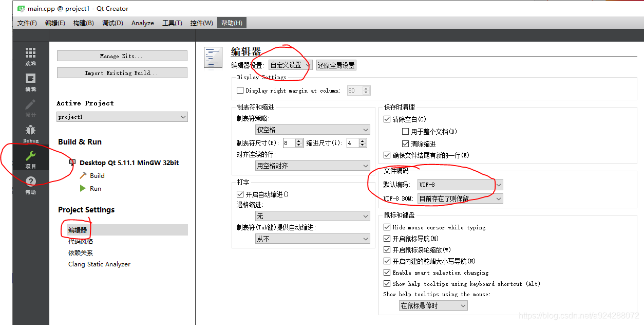Select the Desktop Qt 5.11.1 MinGW 32bit kit

(x=129, y=162)
